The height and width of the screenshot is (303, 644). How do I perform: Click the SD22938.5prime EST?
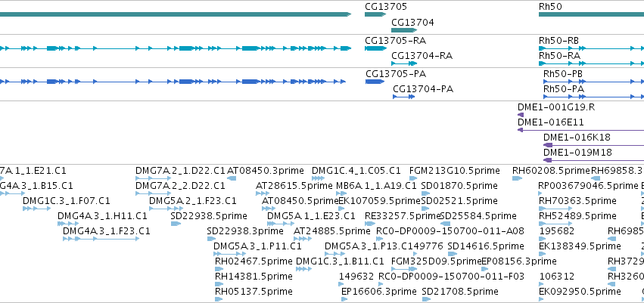tap(176, 224)
